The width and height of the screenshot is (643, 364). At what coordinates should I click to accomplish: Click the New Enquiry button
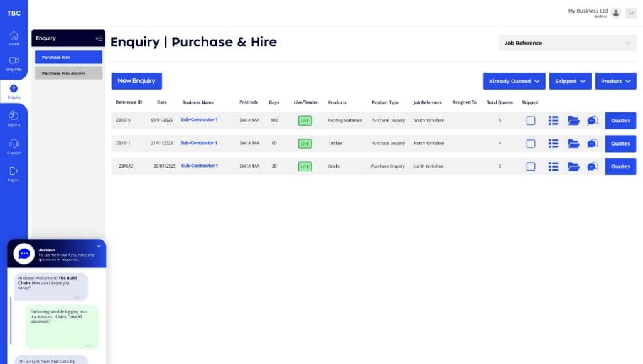136,81
